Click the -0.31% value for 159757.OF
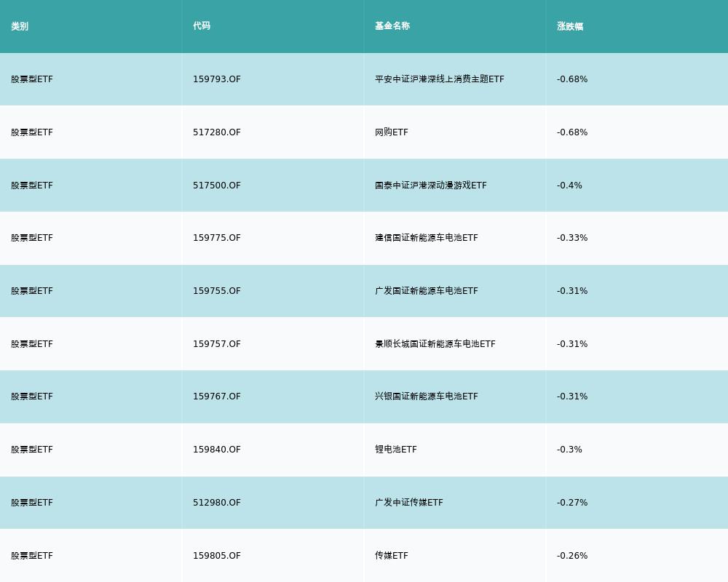728x582 pixels. point(572,344)
